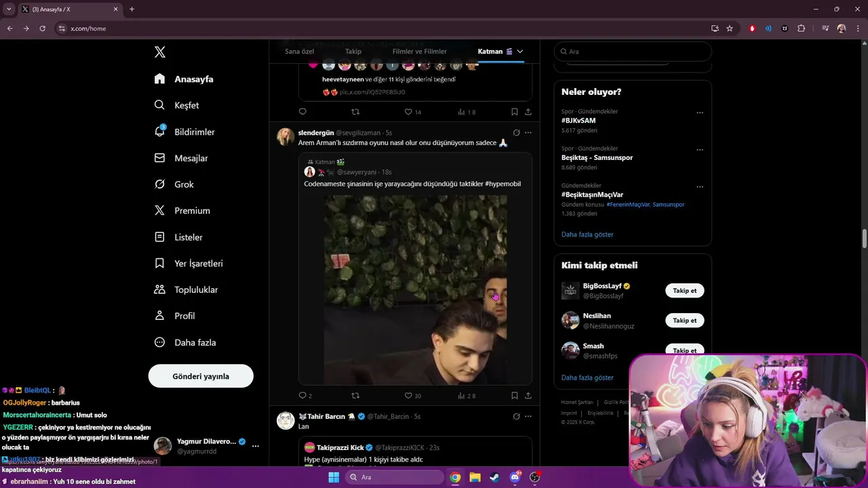Viewport: 868px width, 488px height.
Task: Switch to Filmler ve Filimler tab
Action: tap(419, 52)
